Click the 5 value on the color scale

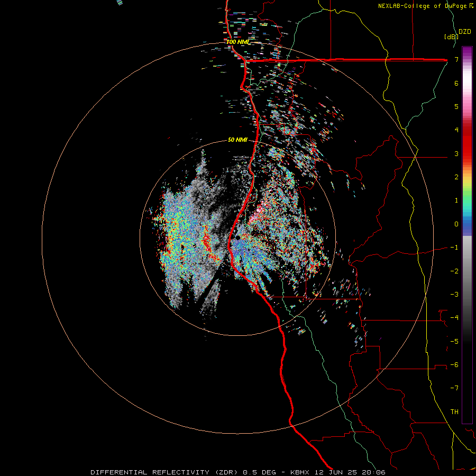pos(456,106)
